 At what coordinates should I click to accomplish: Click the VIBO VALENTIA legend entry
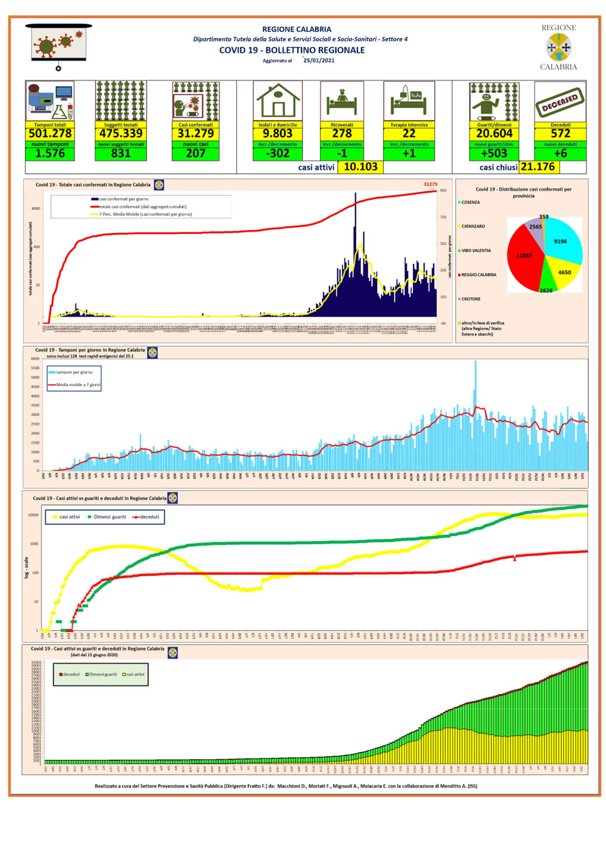pos(474,251)
